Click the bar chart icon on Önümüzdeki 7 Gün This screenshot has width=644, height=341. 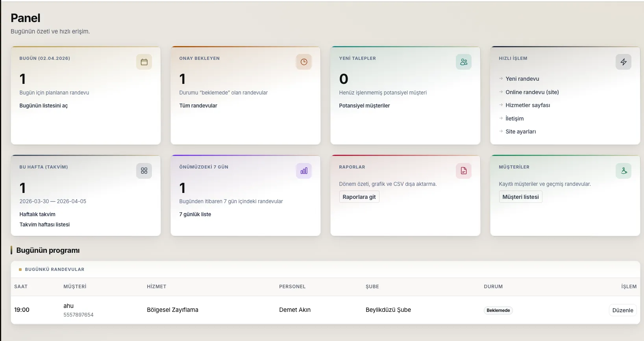pos(304,171)
